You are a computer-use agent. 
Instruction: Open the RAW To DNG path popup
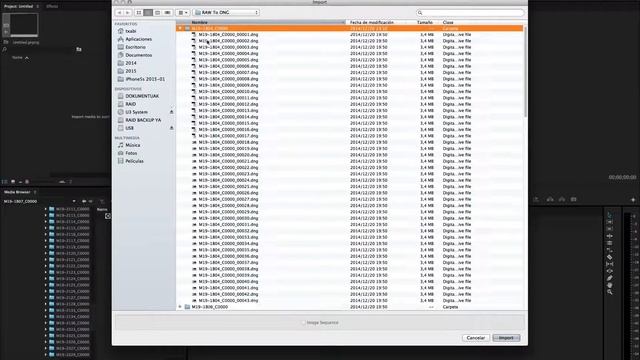point(227,13)
